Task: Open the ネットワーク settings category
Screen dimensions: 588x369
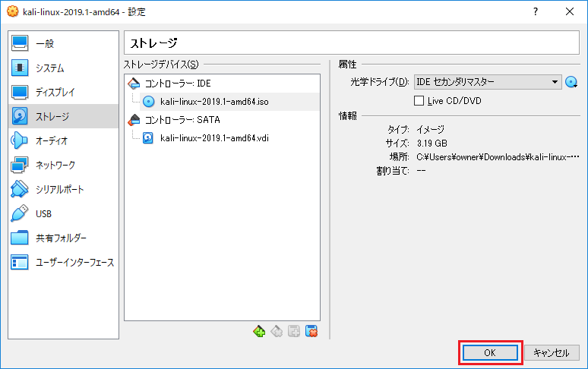Action: pyautogui.click(x=63, y=166)
